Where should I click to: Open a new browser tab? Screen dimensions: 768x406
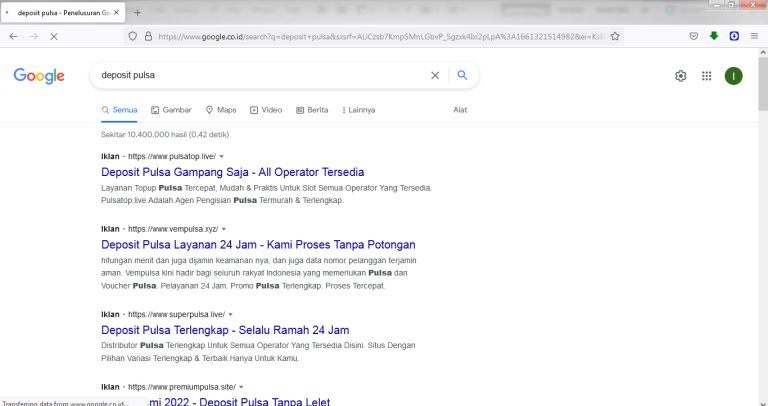137,12
